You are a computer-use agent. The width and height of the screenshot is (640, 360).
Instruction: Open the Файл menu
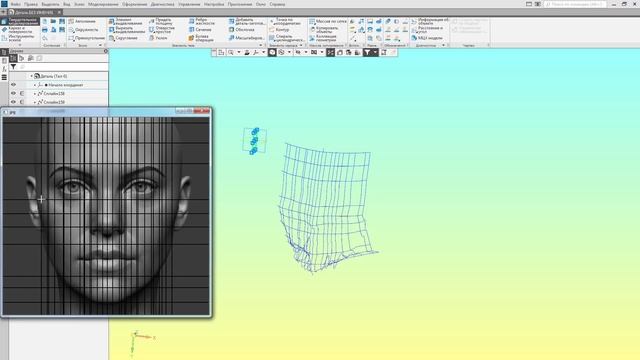16,4
